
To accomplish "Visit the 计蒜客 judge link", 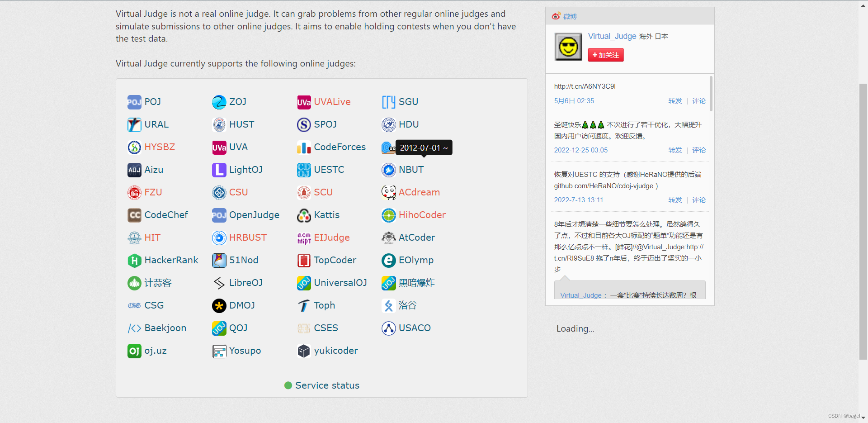I will pyautogui.click(x=158, y=283).
